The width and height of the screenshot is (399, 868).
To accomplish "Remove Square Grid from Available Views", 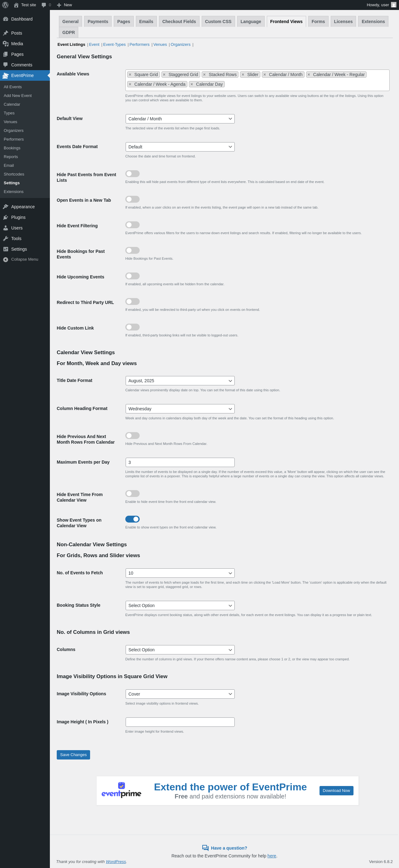I will (x=130, y=75).
